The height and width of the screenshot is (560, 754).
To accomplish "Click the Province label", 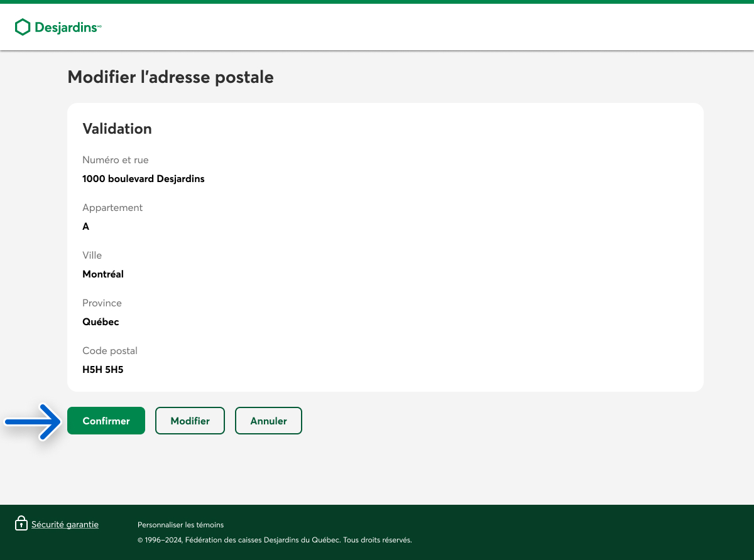I will (102, 303).
